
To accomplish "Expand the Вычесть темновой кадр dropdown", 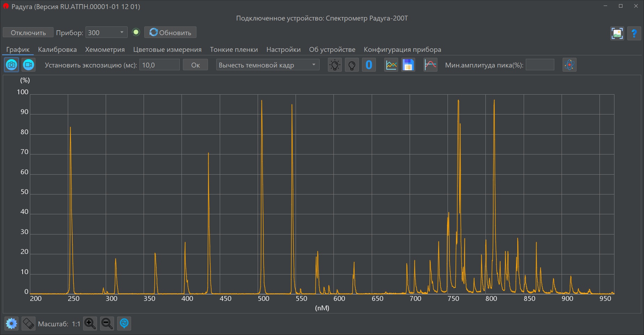I will (x=267, y=65).
